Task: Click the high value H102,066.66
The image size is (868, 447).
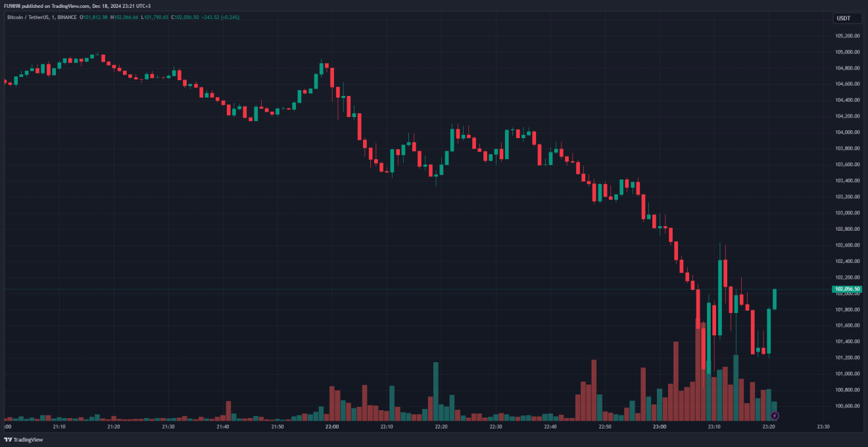Action: click(x=125, y=17)
